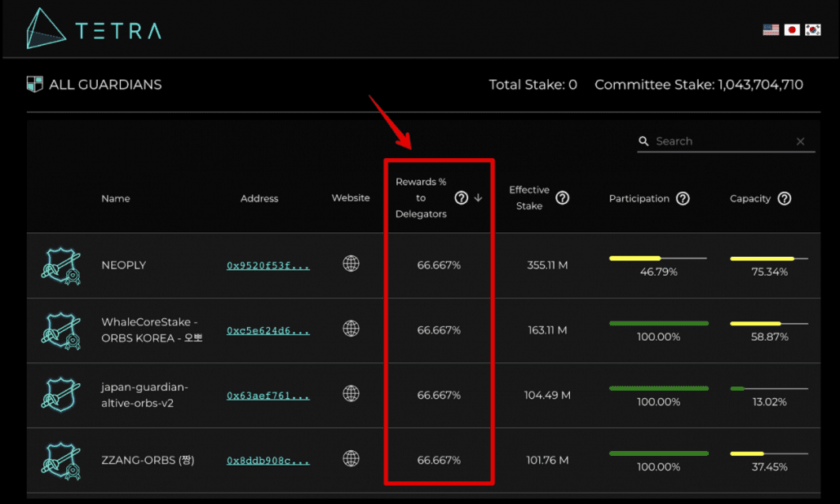Click effective stake value 163.11 M
The image size is (840, 504).
coord(547,330)
